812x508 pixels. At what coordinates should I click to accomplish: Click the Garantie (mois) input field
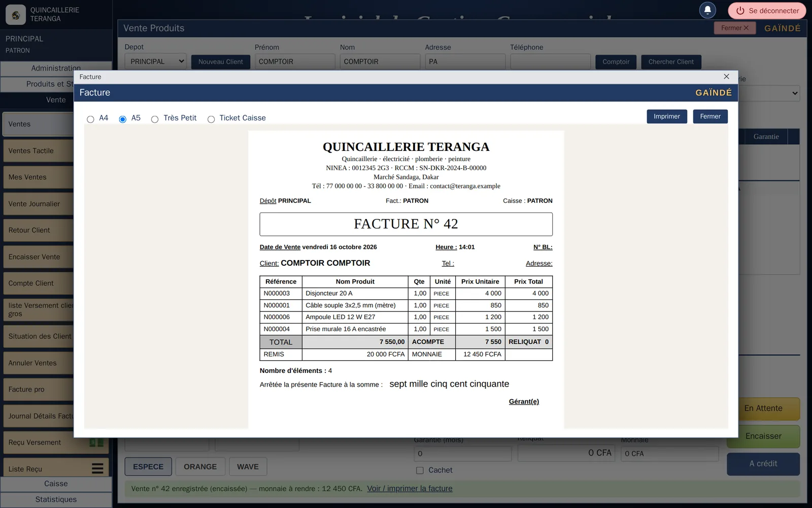pyautogui.click(x=463, y=453)
